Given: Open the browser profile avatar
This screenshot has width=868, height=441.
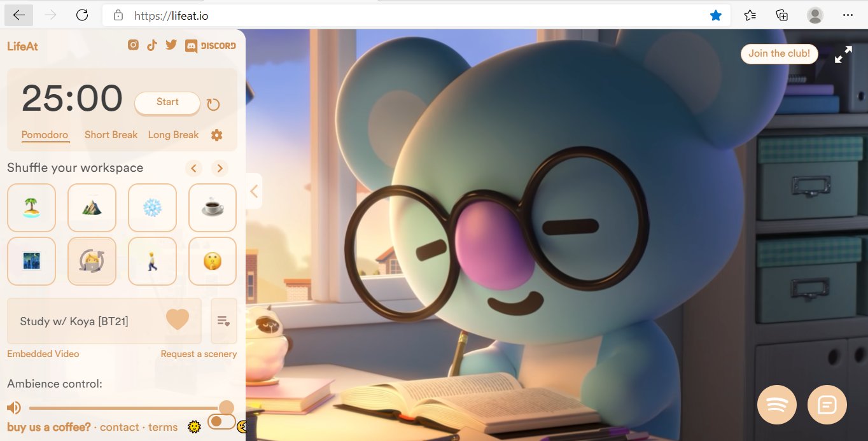Looking at the screenshot, I should (815, 15).
